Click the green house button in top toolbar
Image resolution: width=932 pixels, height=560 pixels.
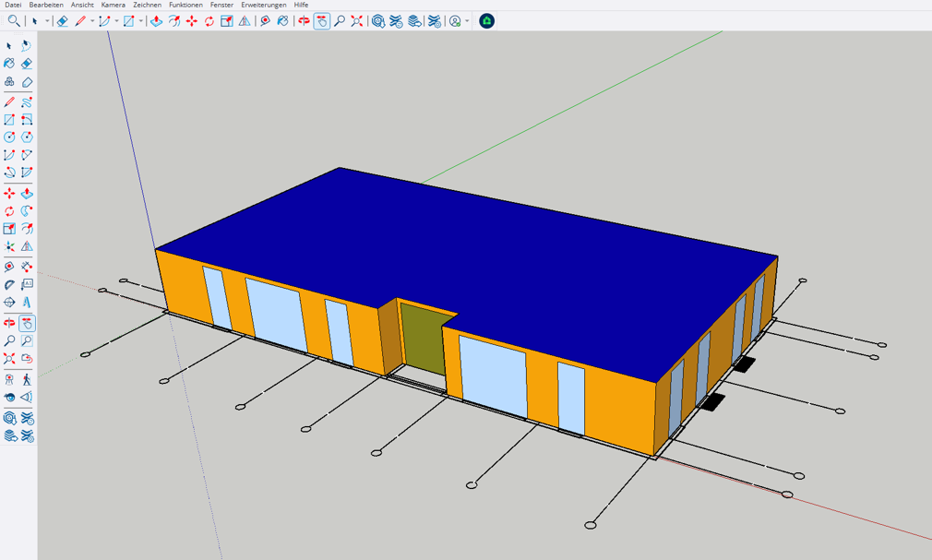point(486,21)
